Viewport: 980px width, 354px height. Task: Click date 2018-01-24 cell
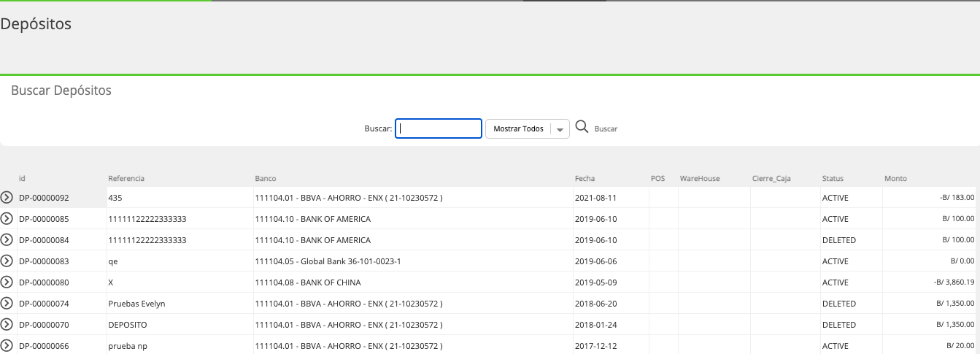(611, 325)
